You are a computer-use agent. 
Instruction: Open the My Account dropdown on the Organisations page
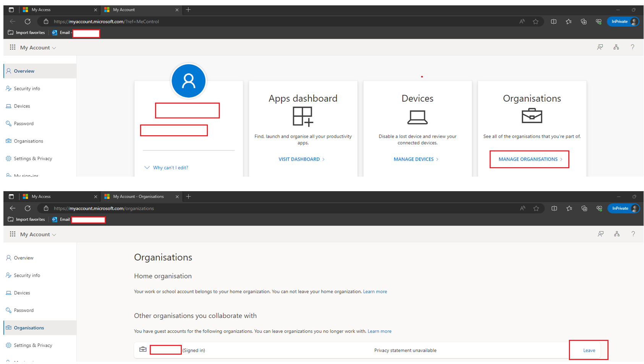coord(54,234)
